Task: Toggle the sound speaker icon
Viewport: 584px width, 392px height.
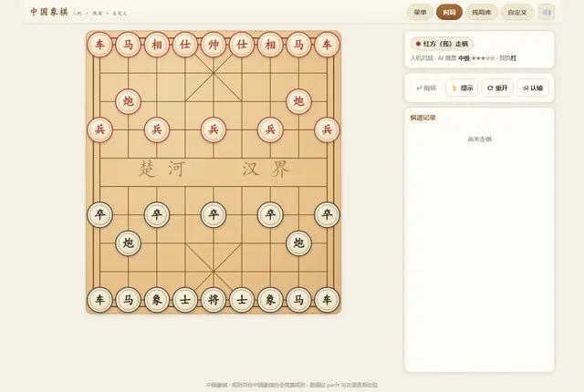Action: [x=547, y=12]
